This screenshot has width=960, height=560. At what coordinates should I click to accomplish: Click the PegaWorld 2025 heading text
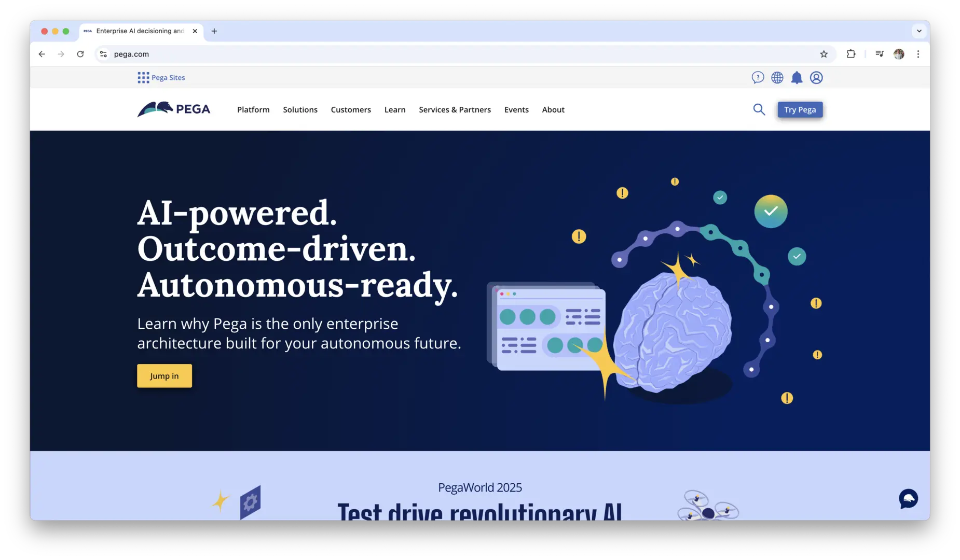[480, 487]
